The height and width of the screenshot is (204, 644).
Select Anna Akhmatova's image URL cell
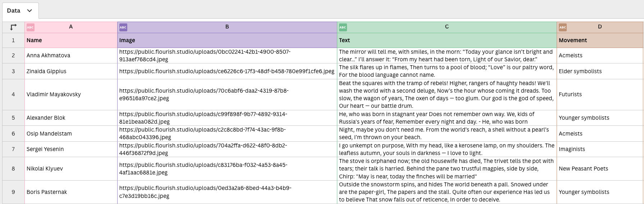pyautogui.click(x=227, y=56)
